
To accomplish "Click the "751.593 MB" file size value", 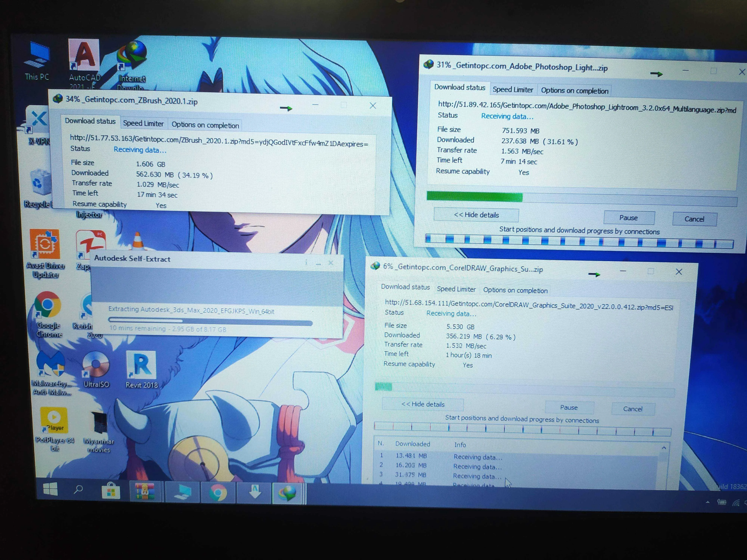I will (x=520, y=131).
